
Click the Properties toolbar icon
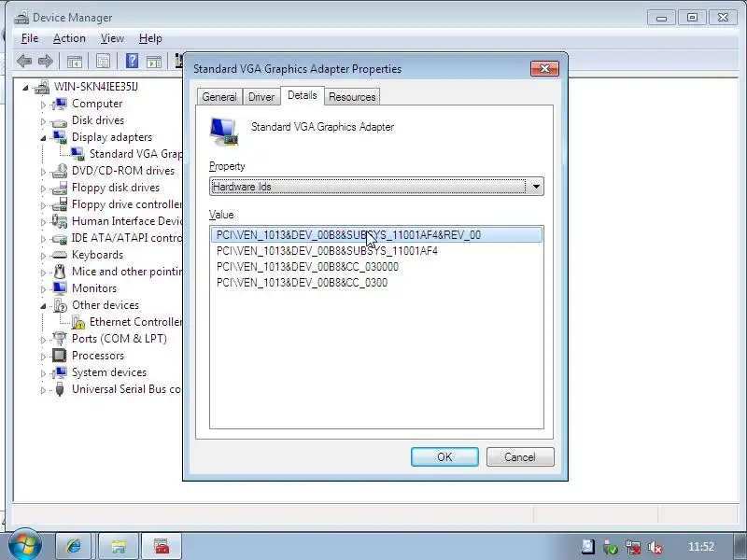[103, 62]
